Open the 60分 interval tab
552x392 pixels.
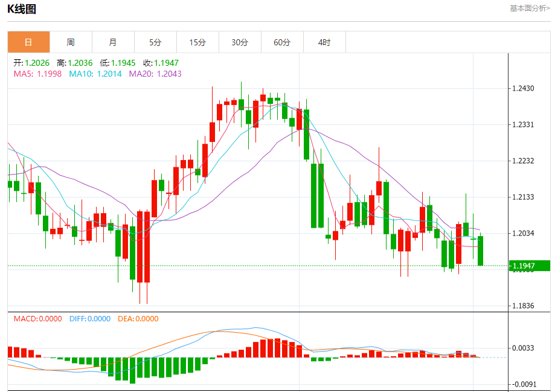282,42
